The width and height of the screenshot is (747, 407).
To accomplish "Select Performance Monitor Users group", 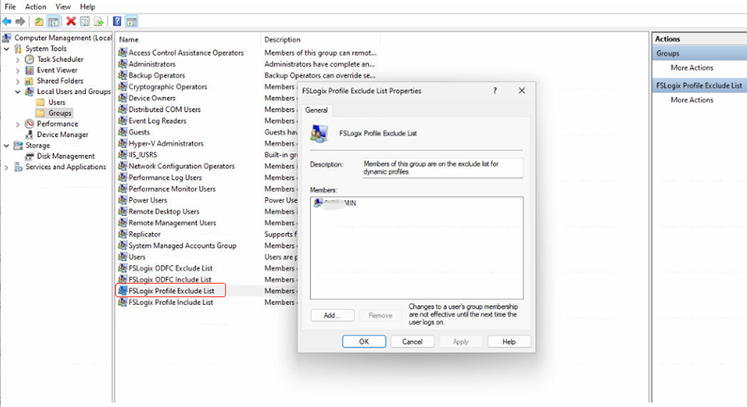I will click(172, 189).
